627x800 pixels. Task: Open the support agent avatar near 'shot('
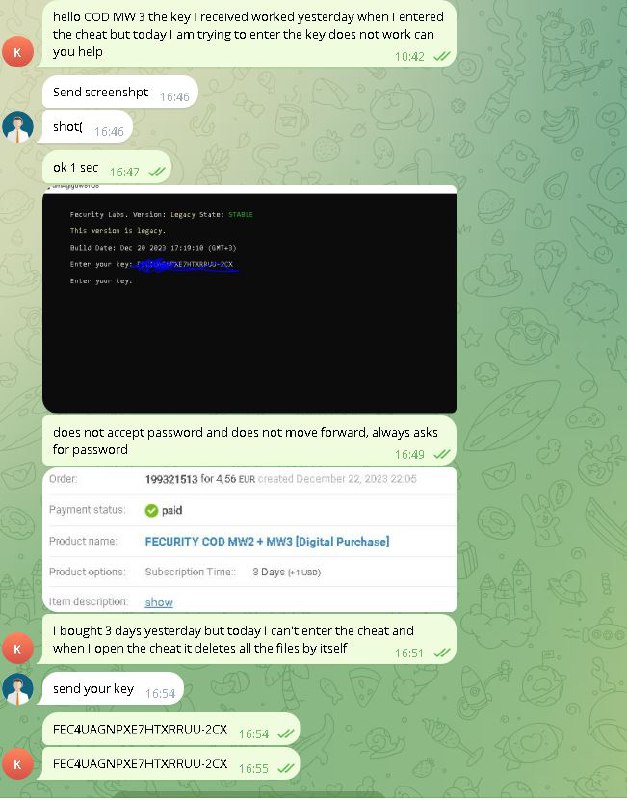[18, 127]
